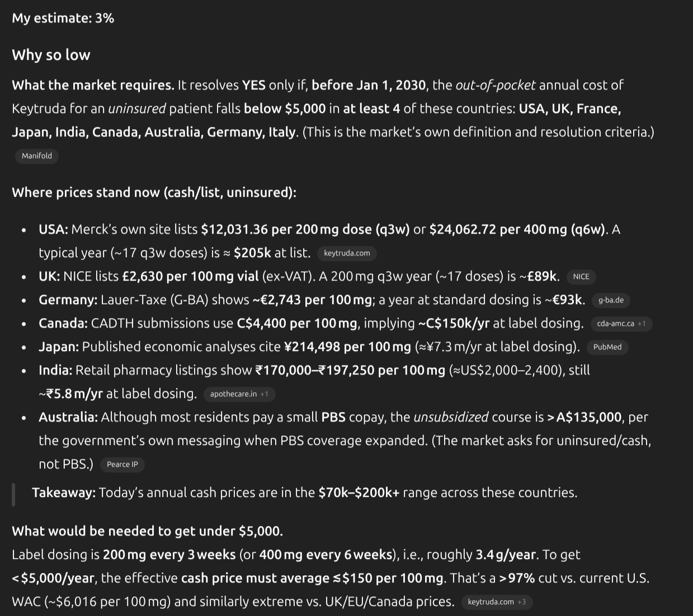The width and height of the screenshot is (693, 616).
Task: Click keytruda.com source chip in the USA bullet
Action: click(x=347, y=253)
